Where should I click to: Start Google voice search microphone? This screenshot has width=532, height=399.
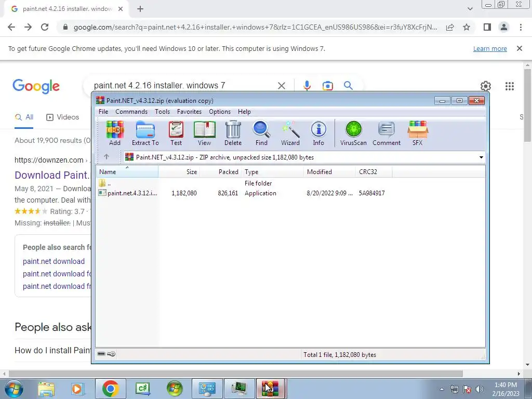[307, 86]
